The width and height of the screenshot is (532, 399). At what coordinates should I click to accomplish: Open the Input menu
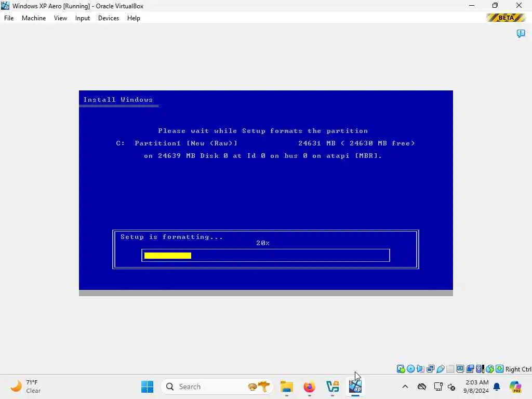tap(83, 18)
